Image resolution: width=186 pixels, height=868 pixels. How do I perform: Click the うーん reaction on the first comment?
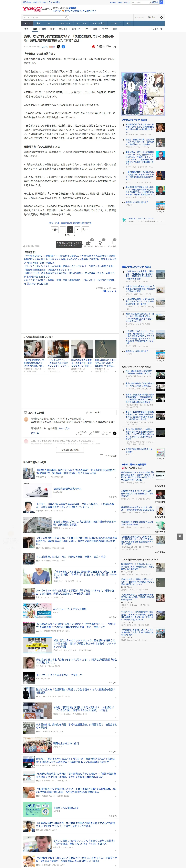click(x=106, y=433)
